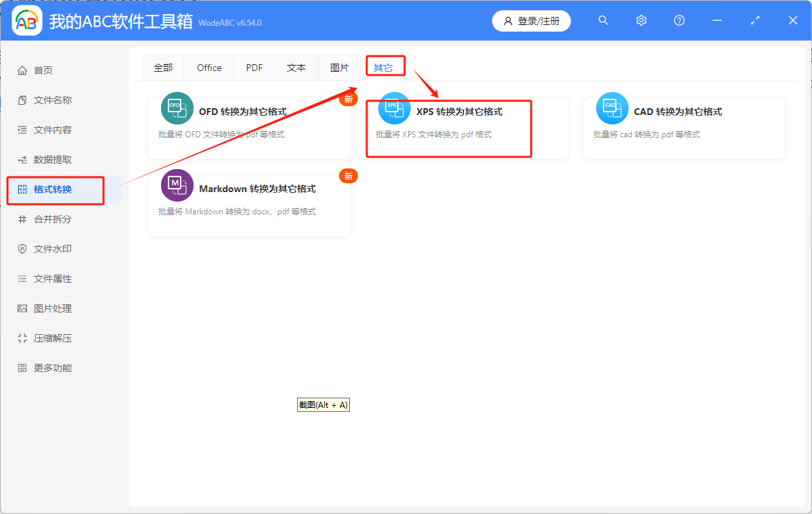
Task: Open the search magnifier in the title bar
Action: [x=603, y=20]
